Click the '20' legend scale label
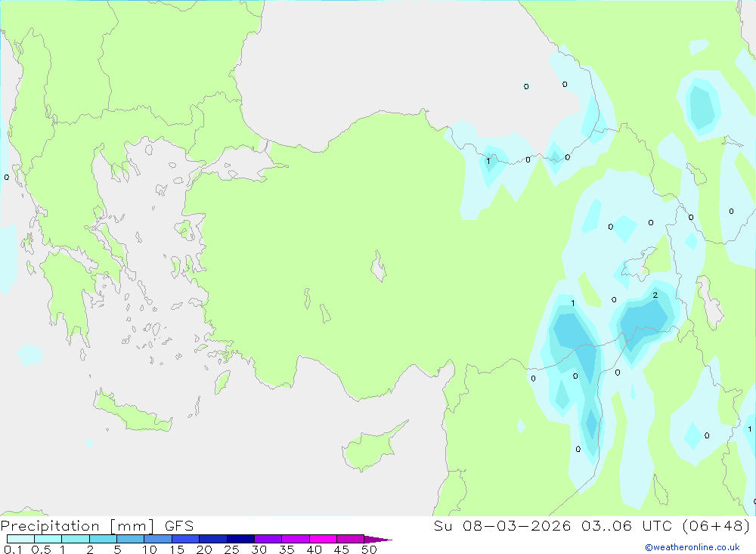This screenshot has height=554, width=756. pos(204,549)
